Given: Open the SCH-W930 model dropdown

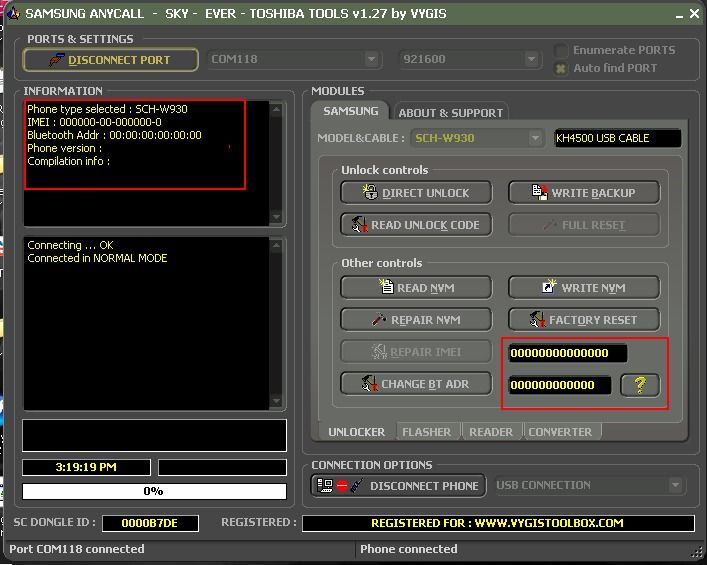Looking at the screenshot, I should 535,138.
